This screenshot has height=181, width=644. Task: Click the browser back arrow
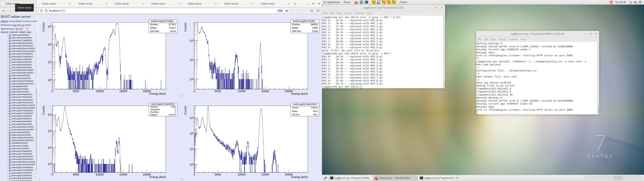coord(4,11)
